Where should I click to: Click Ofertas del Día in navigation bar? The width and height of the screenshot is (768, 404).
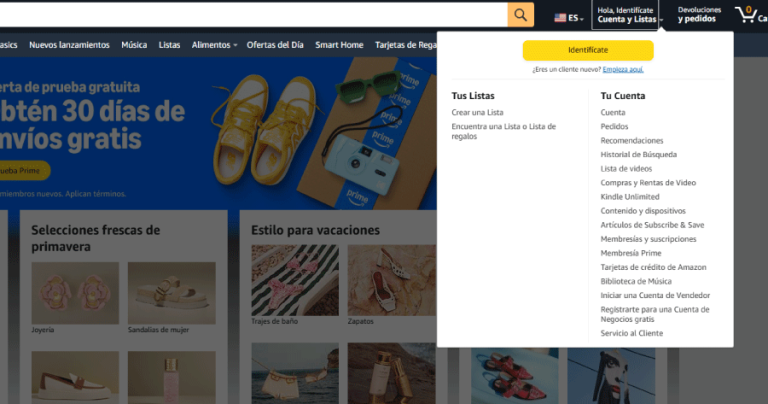tap(275, 45)
